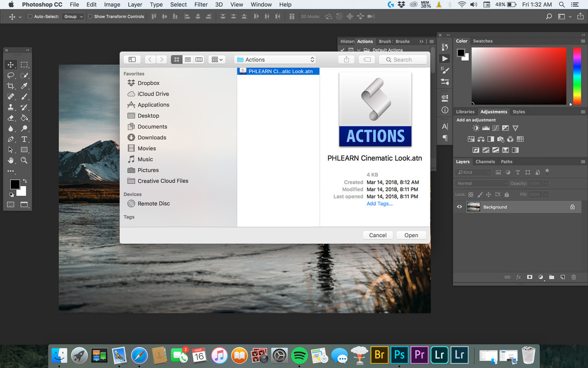Screen dimensions: 588x368
Task: Add a Curves adjustment layer
Action: 496,128
